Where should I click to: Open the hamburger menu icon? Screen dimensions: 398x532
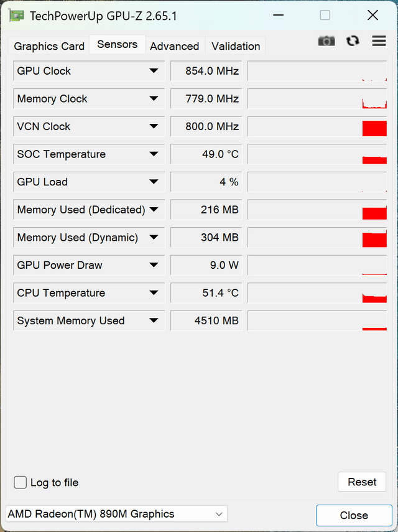(379, 40)
